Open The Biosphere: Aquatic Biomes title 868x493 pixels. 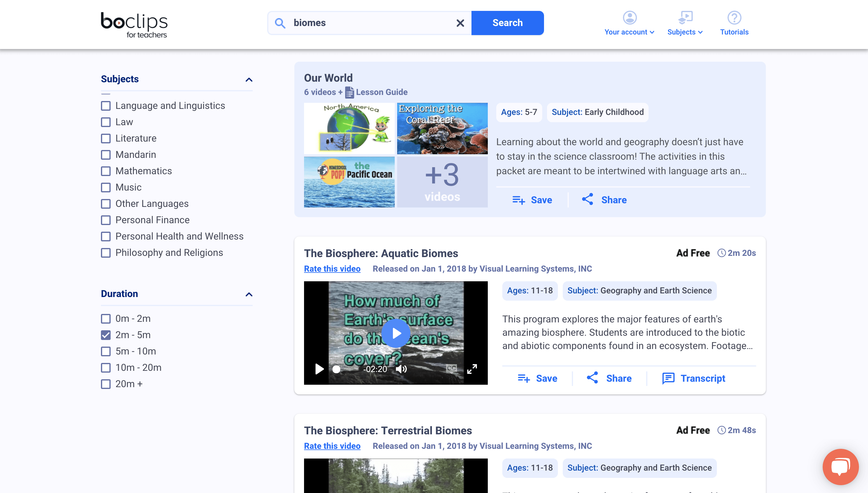(381, 253)
